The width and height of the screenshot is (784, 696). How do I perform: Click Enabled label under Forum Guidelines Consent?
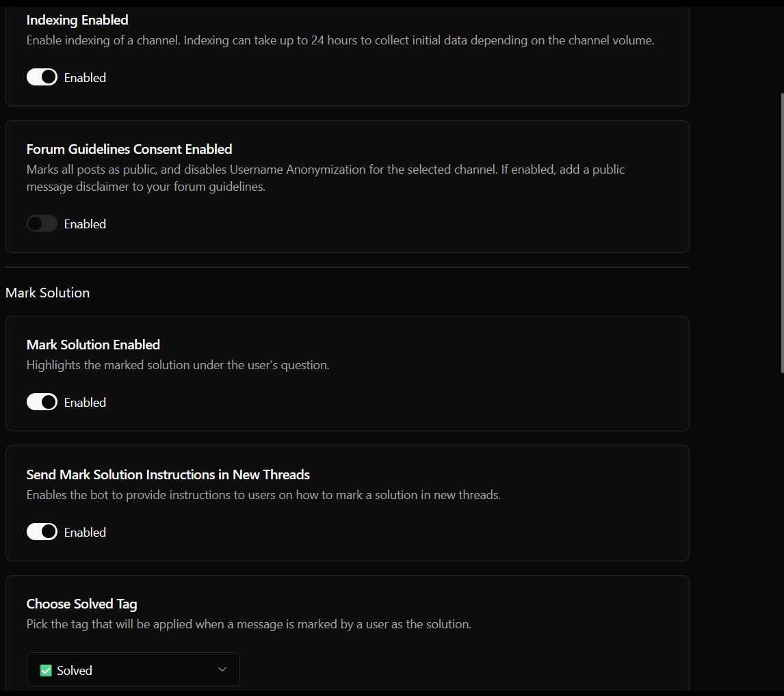pos(85,224)
